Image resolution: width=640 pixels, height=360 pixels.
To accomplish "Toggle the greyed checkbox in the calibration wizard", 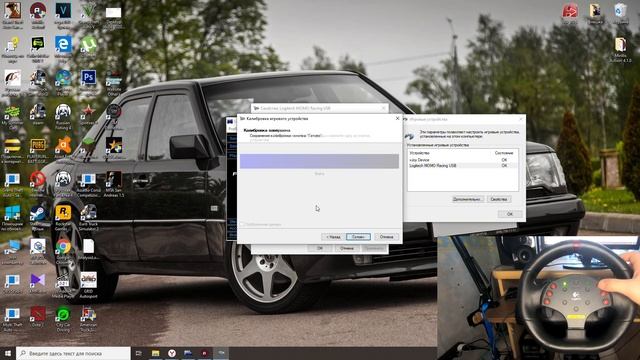I will [x=242, y=224].
